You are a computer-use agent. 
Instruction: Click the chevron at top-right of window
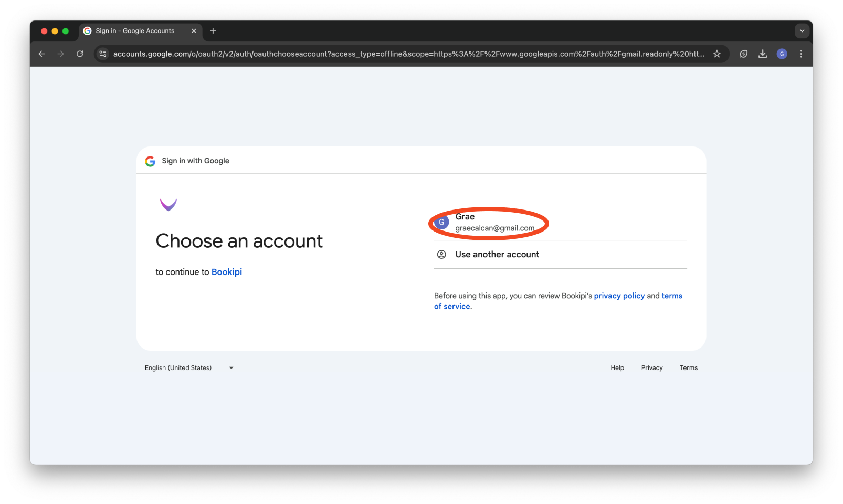pos(802,30)
